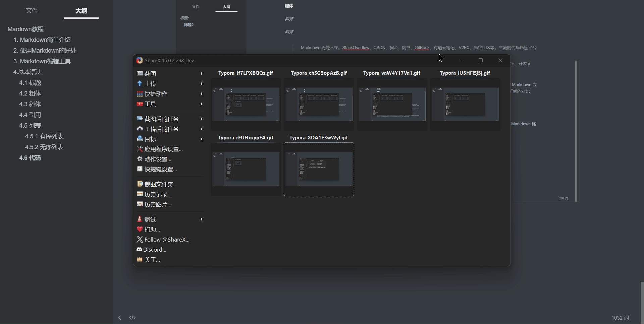644x324 pixels.
Task: Select the Typora_IU5HFiSj5j.gif thumbnail
Action: point(465,104)
